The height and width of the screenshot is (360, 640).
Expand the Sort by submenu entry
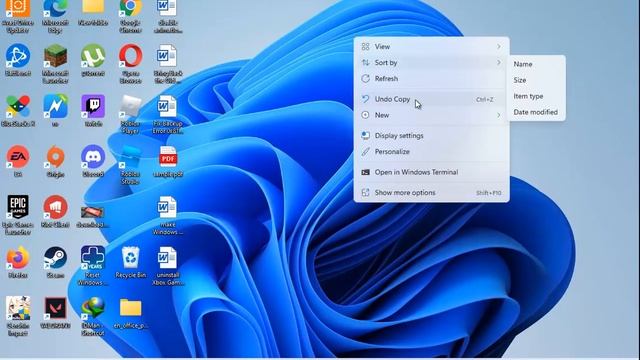[431, 62]
